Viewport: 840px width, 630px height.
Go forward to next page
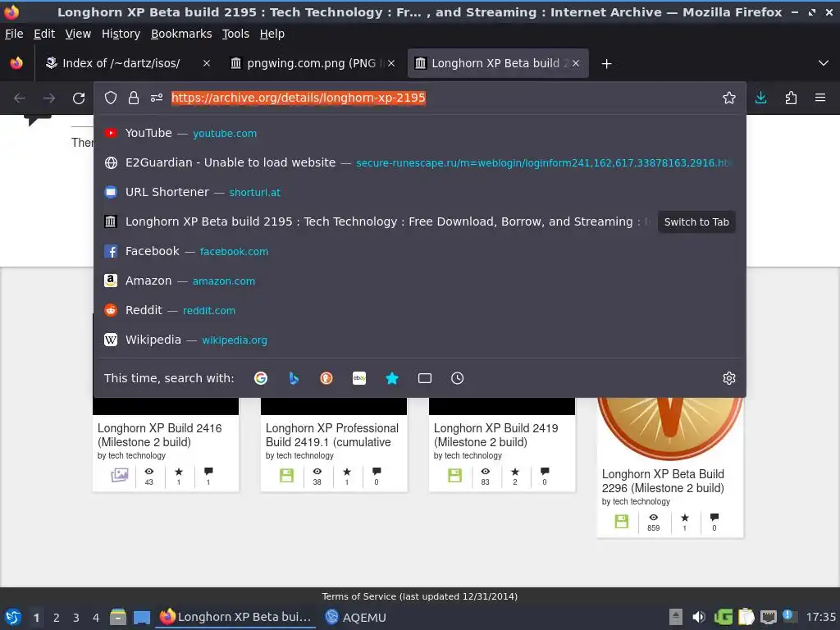[x=49, y=98]
